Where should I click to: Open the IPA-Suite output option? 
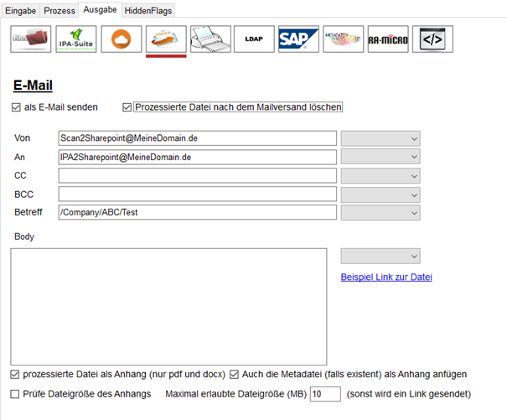pyautogui.click(x=75, y=39)
